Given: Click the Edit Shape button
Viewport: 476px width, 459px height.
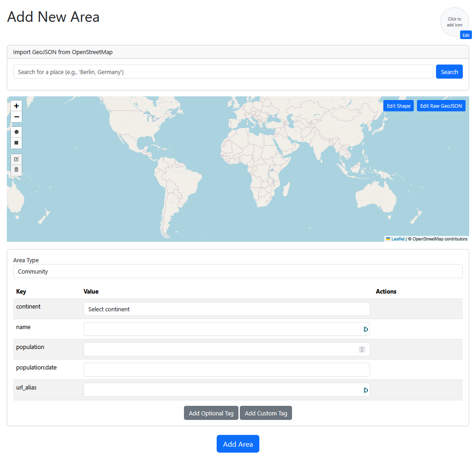Looking at the screenshot, I should (398, 106).
